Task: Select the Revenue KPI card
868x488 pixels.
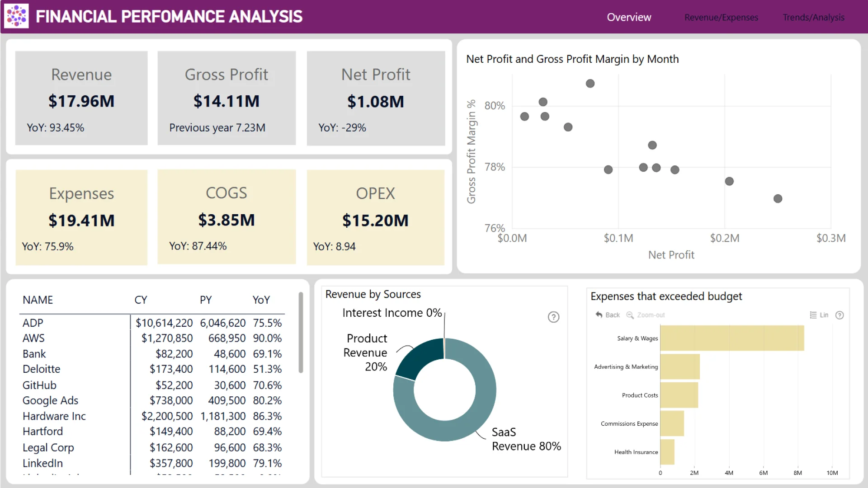Action: 81,98
